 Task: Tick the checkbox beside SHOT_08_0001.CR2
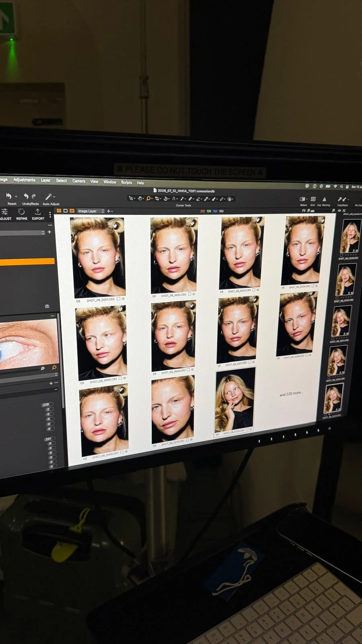pos(119,299)
